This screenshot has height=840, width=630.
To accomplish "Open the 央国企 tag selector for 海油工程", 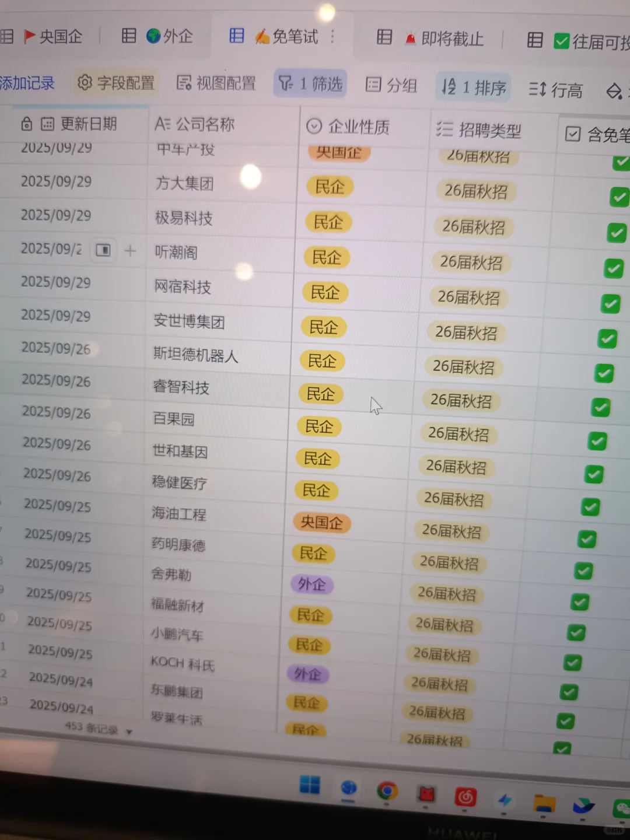I will [x=321, y=522].
